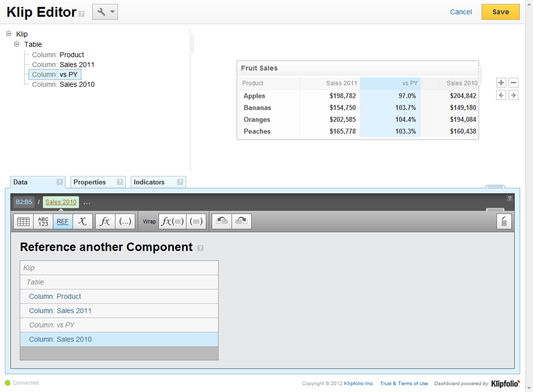Click Table row in reference list

pos(119,282)
